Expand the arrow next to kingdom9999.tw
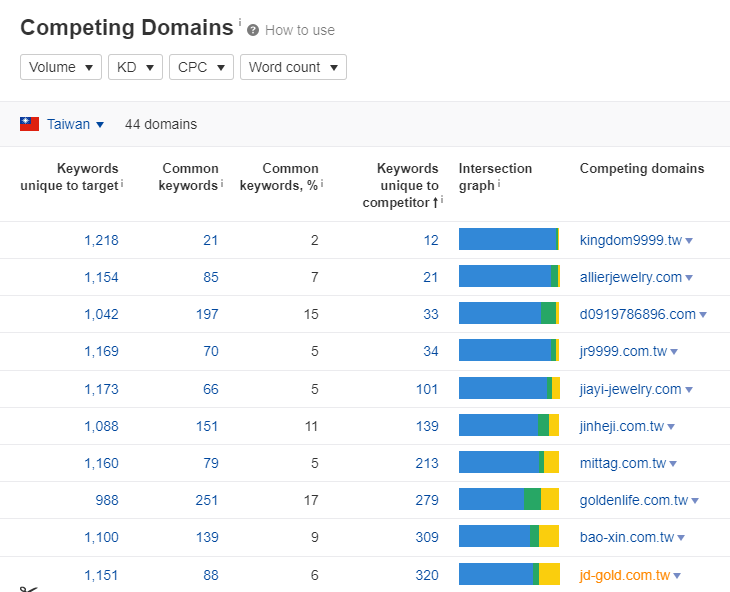 click(690, 241)
